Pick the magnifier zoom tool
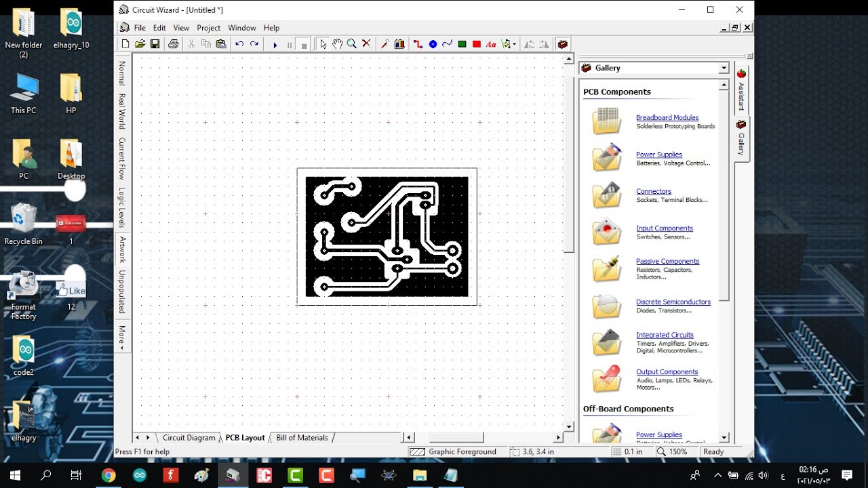Screen dimensions: 868x488 pyautogui.click(x=352, y=44)
